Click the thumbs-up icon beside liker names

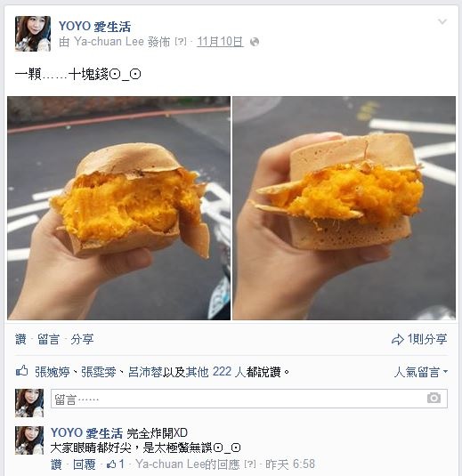22,371
